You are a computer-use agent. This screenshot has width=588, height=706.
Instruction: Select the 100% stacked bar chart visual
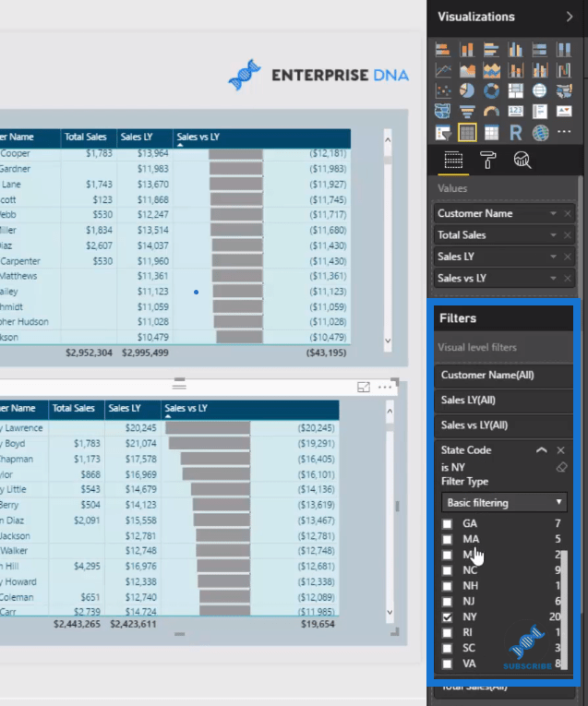(539, 50)
